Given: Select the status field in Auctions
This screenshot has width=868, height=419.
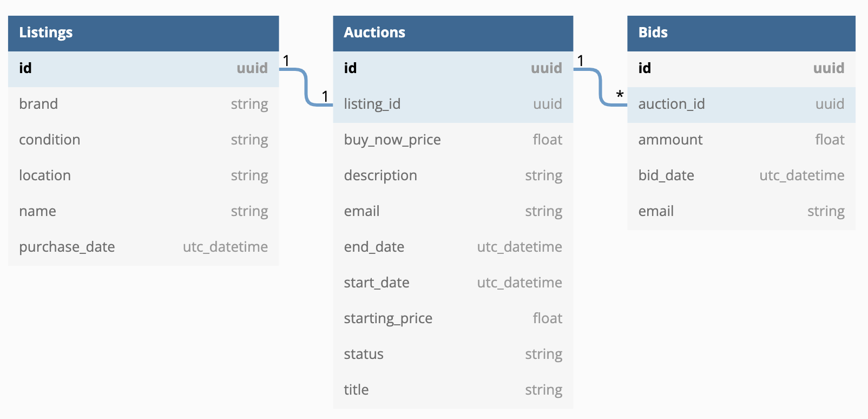Looking at the screenshot, I should tap(453, 355).
